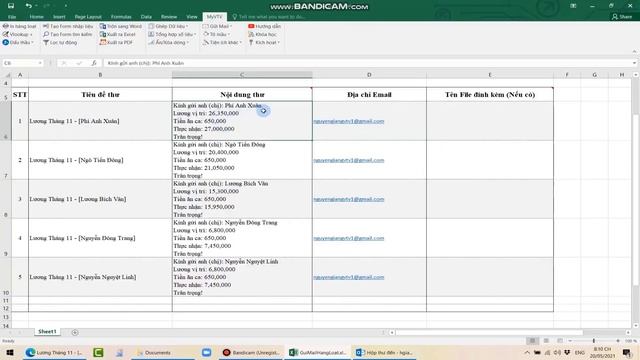Viewport: 640px width, 360px height.
Task: Open Edge 'Lương Tháng 11' taskbar item
Action: pos(55,352)
